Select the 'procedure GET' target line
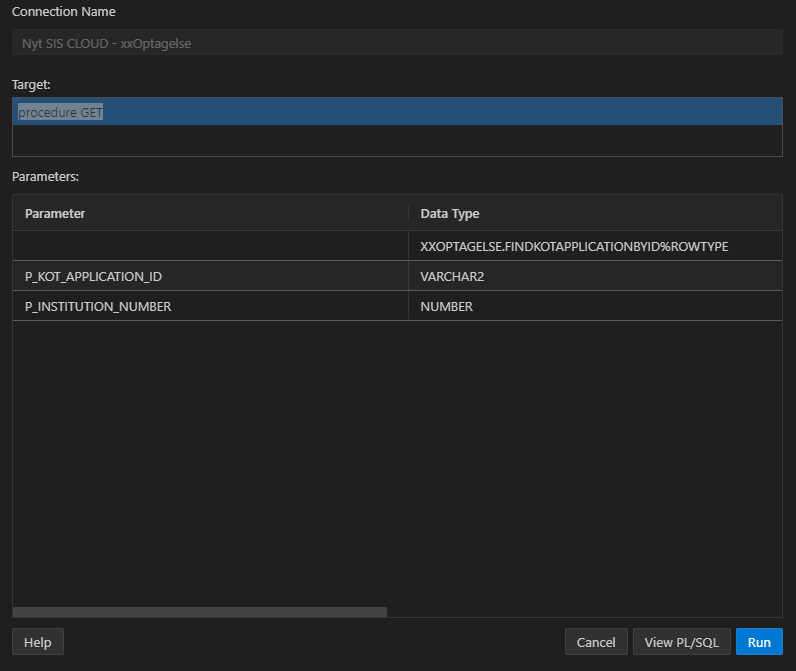 tap(397, 112)
